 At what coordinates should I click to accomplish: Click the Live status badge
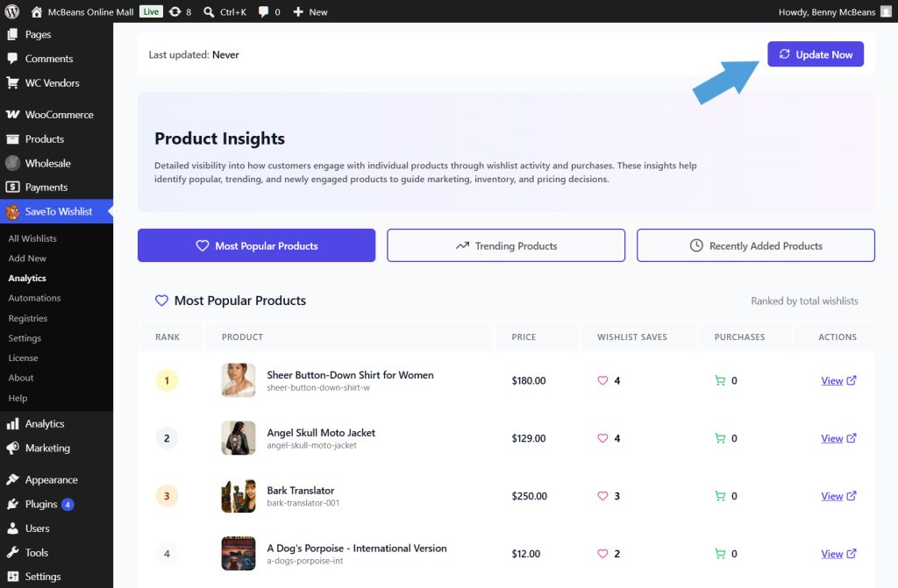[151, 11]
